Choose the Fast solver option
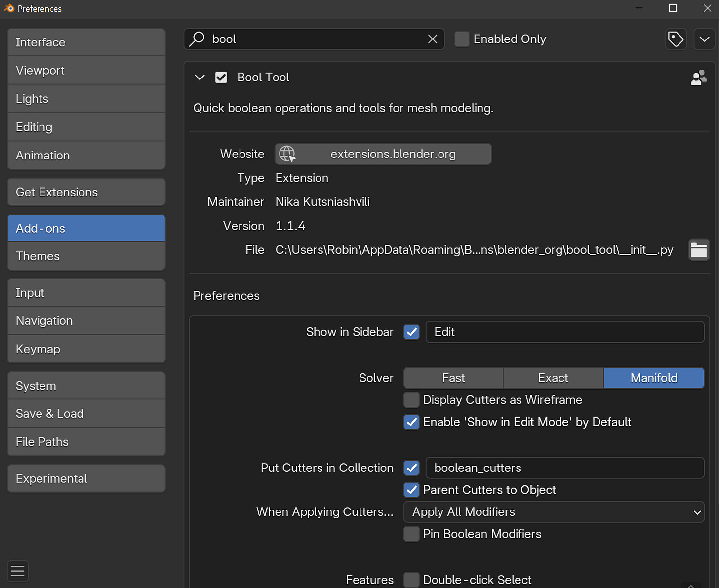The width and height of the screenshot is (719, 588). coord(453,378)
